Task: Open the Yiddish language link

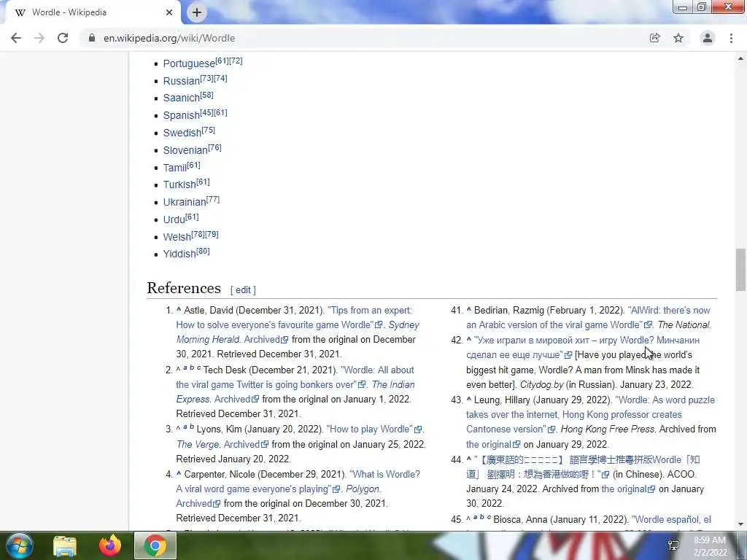Action: (x=179, y=254)
